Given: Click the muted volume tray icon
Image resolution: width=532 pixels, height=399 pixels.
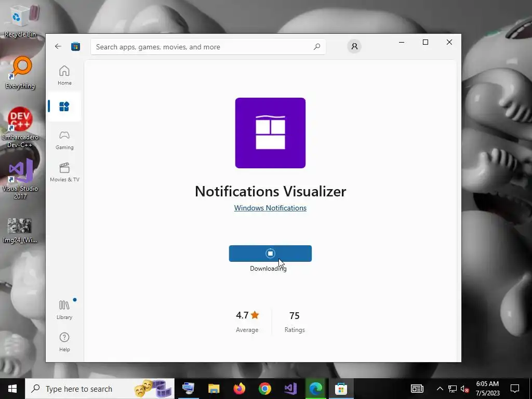Looking at the screenshot, I should [464, 389].
